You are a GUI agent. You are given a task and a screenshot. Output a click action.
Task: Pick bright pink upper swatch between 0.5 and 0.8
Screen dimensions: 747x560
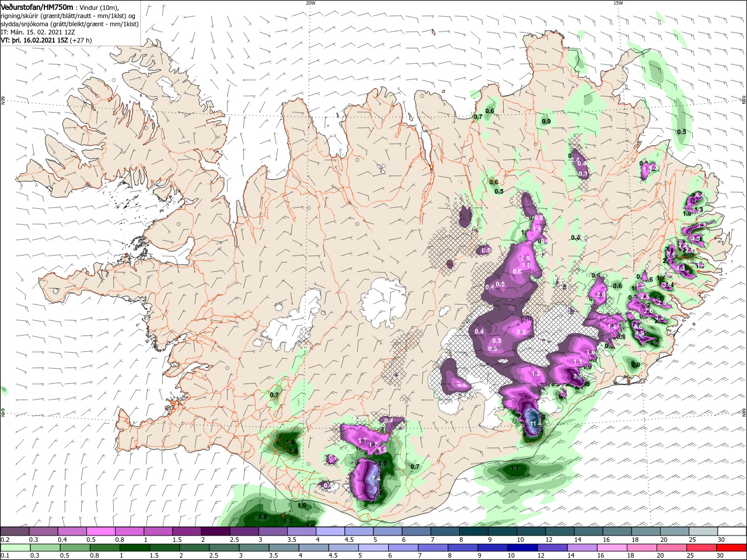[101, 531]
